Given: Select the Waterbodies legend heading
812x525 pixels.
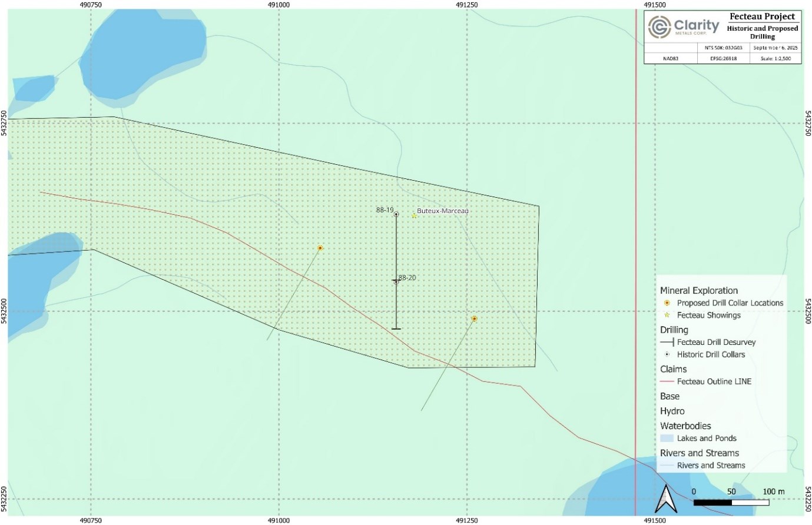Looking at the screenshot, I should click(685, 426).
